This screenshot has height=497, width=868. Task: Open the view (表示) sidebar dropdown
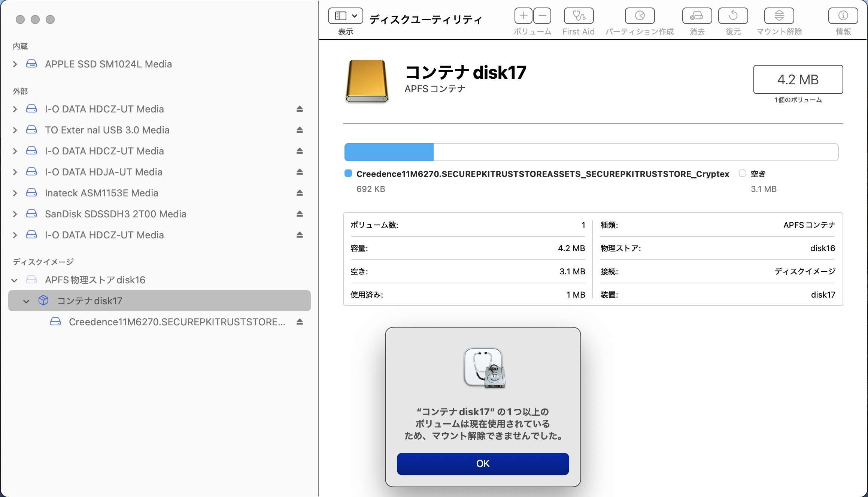pos(346,16)
